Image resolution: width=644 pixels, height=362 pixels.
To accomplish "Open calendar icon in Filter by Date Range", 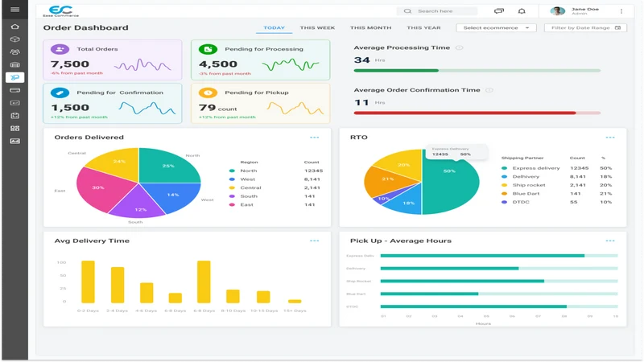I will (x=617, y=28).
